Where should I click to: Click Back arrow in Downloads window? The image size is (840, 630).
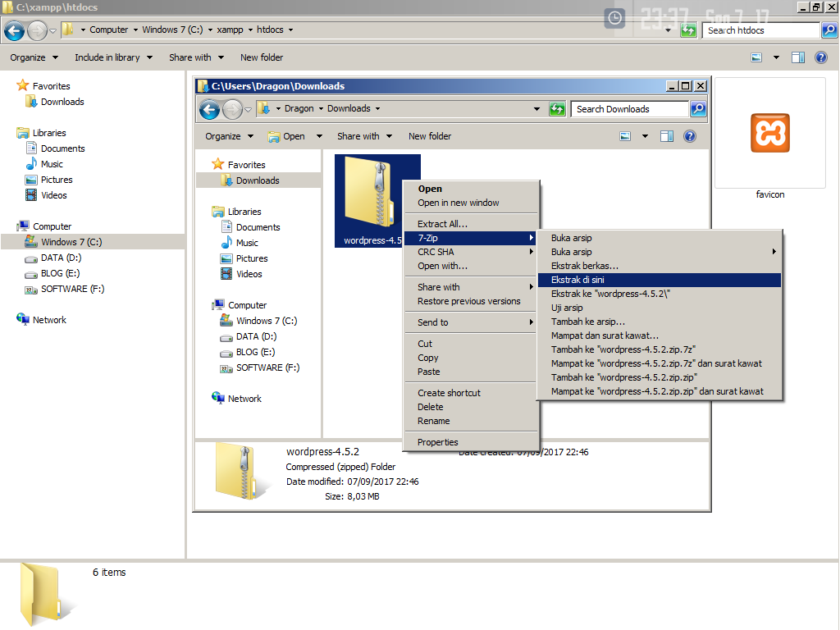[x=209, y=110]
